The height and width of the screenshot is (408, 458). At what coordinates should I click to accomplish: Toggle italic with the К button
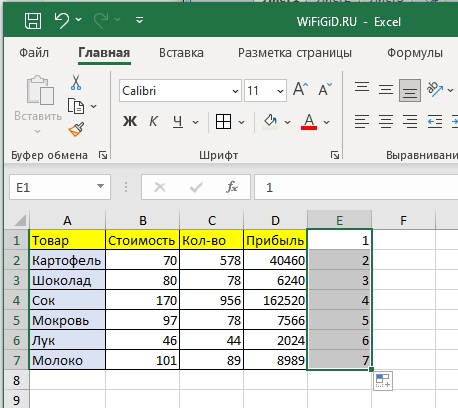coord(153,121)
